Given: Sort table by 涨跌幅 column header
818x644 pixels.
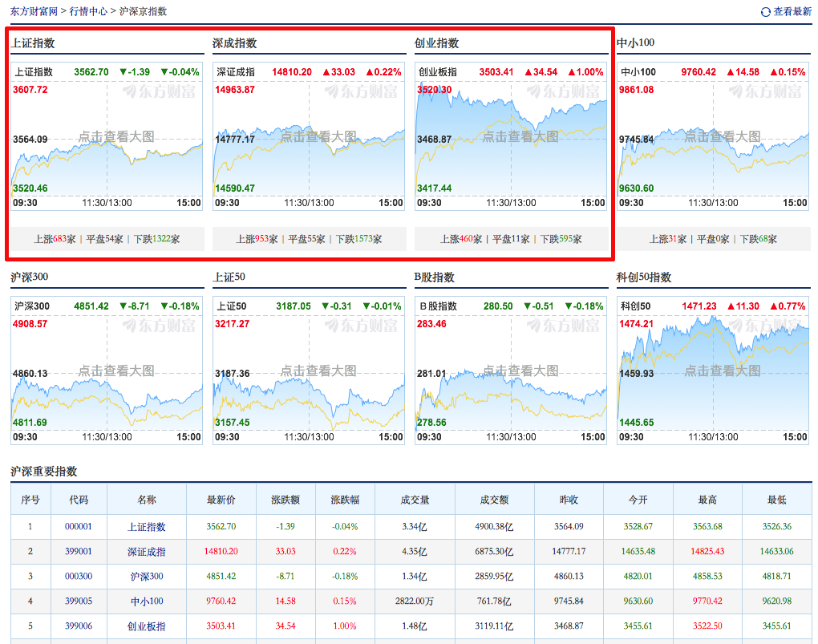Looking at the screenshot, I should click(x=345, y=500).
